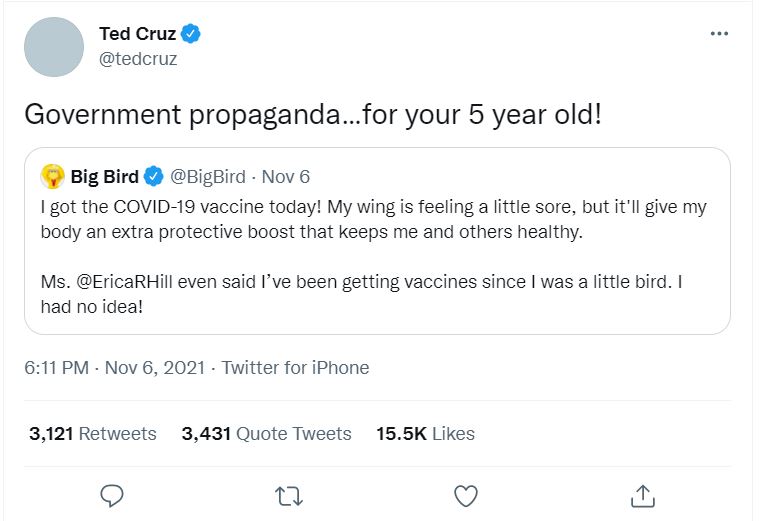This screenshot has height=521, width=765.
Task: View the 15.5K Likes list
Action: click(425, 434)
